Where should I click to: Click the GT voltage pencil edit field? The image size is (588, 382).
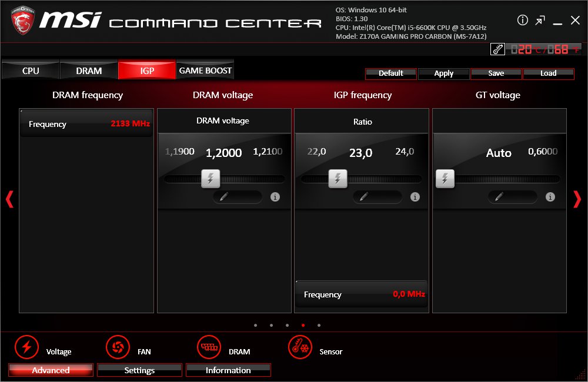click(513, 197)
